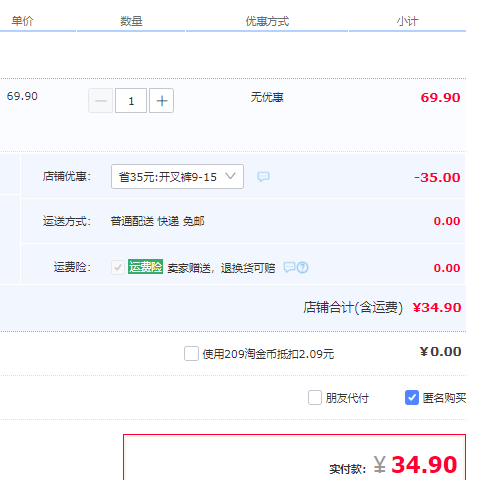The width and height of the screenshot is (483, 480).
Task: Click the message icon next to 运费险
Action: click(289, 267)
